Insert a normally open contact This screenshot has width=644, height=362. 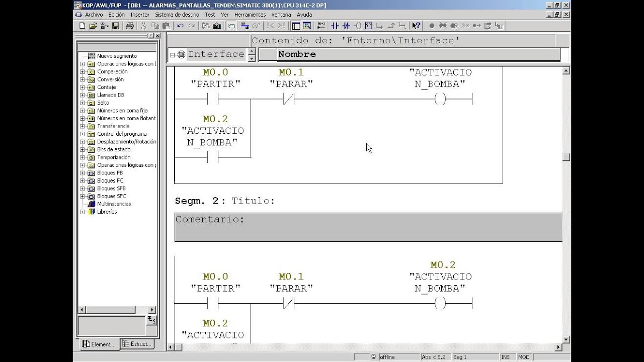335,26
